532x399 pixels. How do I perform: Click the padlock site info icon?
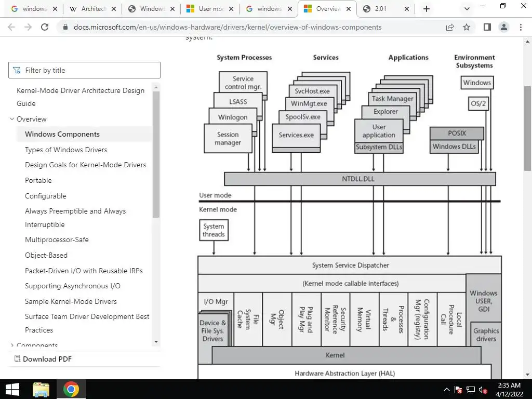[65, 27]
